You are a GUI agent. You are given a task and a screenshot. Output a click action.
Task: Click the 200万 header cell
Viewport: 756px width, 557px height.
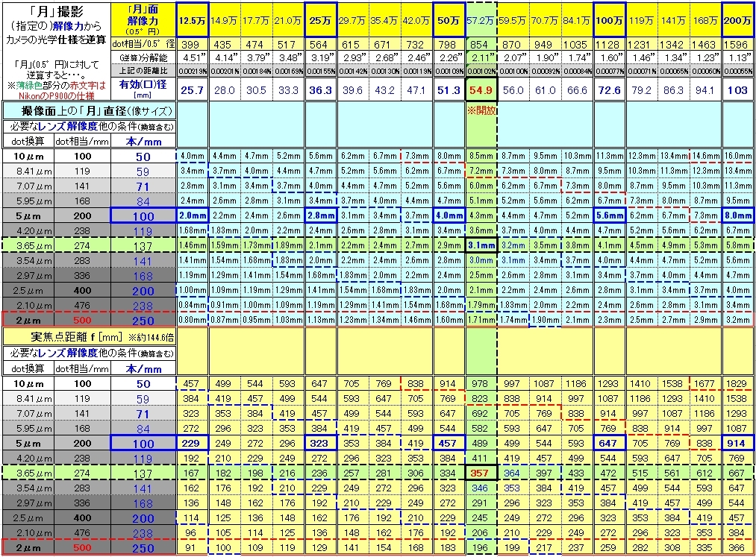[x=737, y=20]
